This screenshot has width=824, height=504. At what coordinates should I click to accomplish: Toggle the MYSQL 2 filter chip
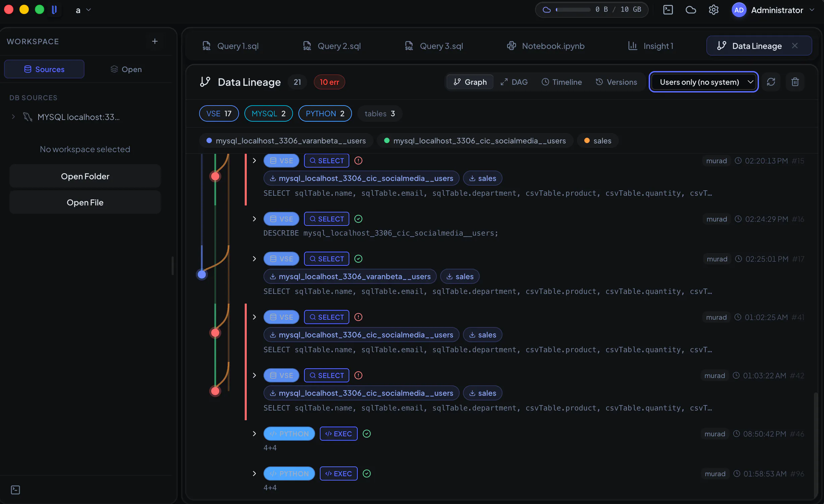(x=269, y=114)
